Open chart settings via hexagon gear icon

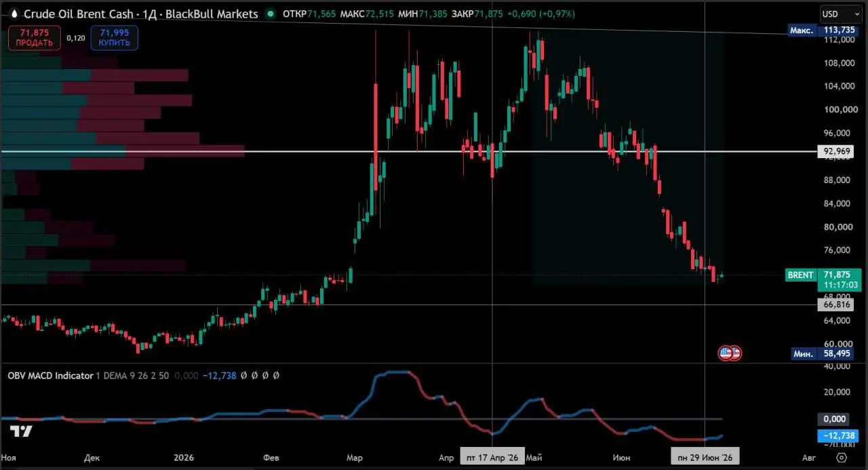[842, 458]
